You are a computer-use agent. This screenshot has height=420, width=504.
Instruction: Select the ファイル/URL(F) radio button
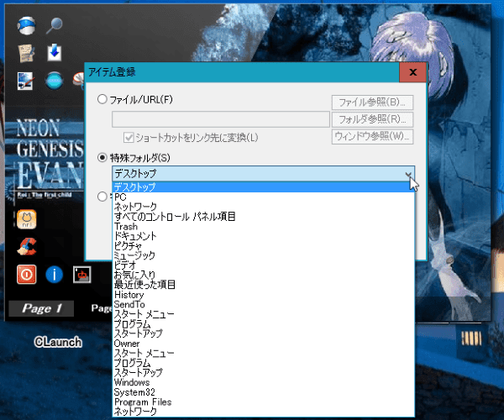[102, 99]
